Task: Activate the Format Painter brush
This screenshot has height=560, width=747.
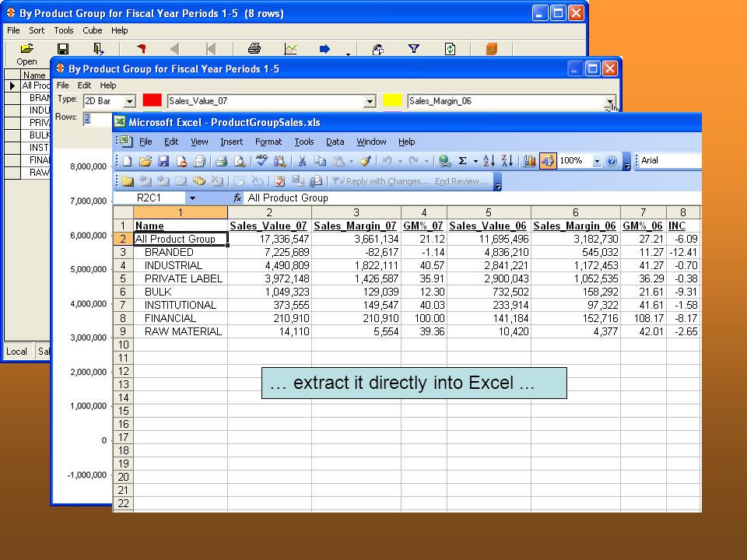Action: tap(366, 162)
